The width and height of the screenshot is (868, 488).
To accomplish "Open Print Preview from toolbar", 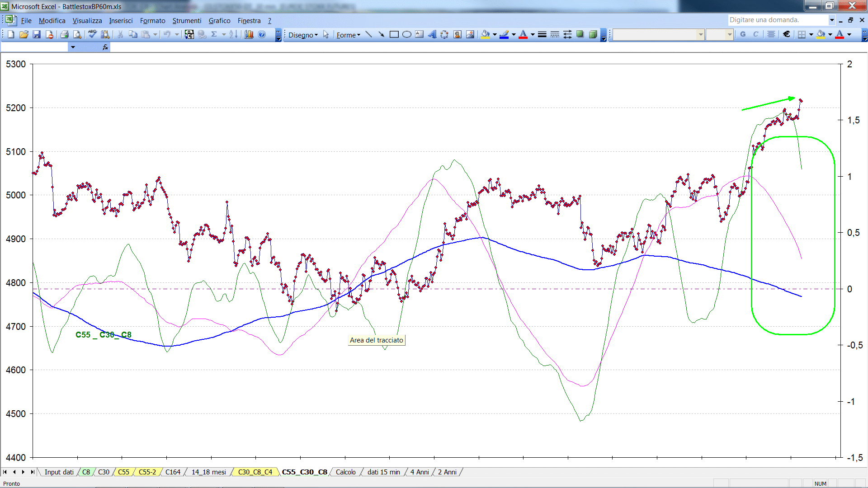I will point(77,34).
